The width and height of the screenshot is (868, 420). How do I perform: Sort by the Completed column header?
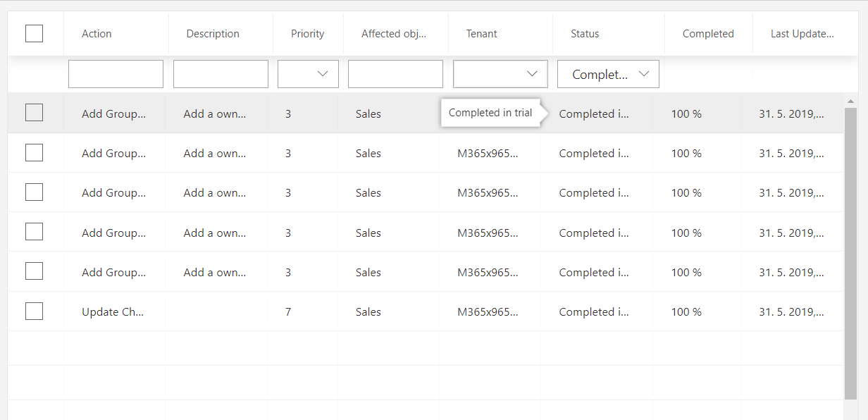(708, 34)
